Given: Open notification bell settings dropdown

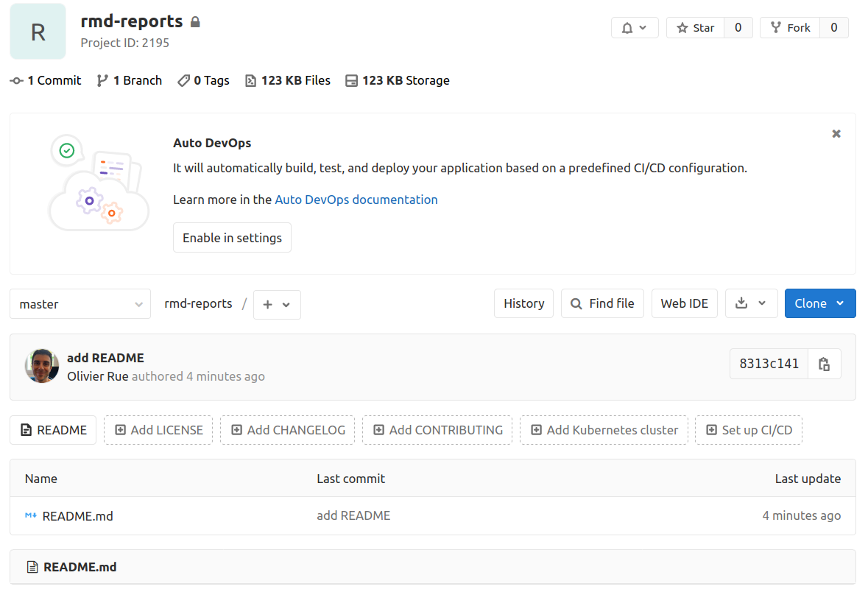Looking at the screenshot, I should coord(634,28).
